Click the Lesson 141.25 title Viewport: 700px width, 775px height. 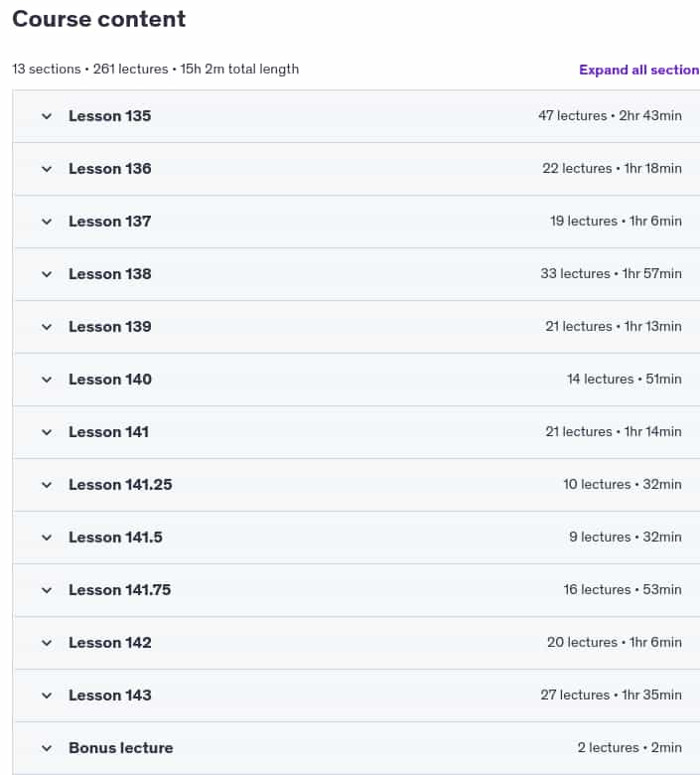[x=120, y=485]
